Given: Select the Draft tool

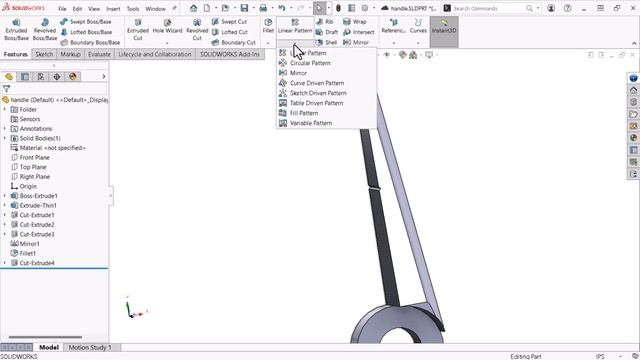Looking at the screenshot, I should (327, 32).
